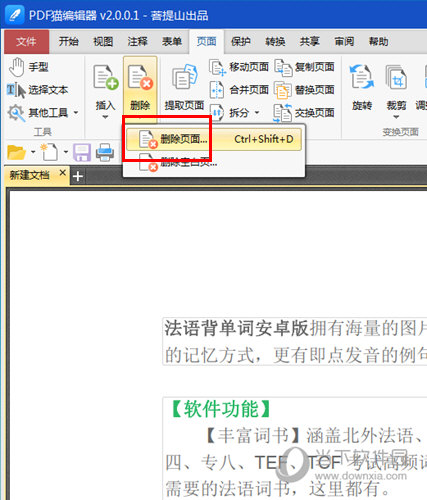Image resolution: width=427 pixels, height=500 pixels.
Task: Switch to the 转换 ribbon tab
Action: pos(275,42)
